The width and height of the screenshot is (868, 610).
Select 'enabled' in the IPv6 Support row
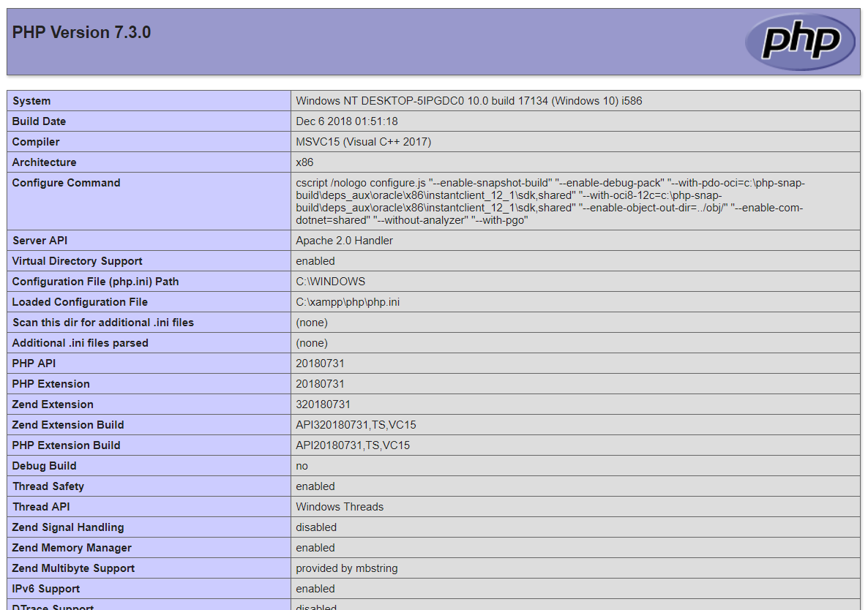[315, 589]
